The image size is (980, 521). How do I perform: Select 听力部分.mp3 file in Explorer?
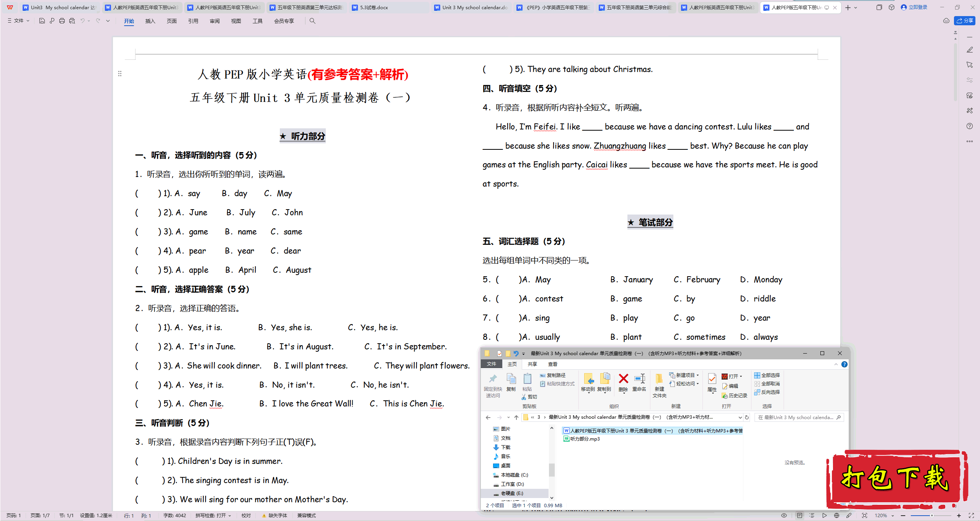click(x=581, y=439)
